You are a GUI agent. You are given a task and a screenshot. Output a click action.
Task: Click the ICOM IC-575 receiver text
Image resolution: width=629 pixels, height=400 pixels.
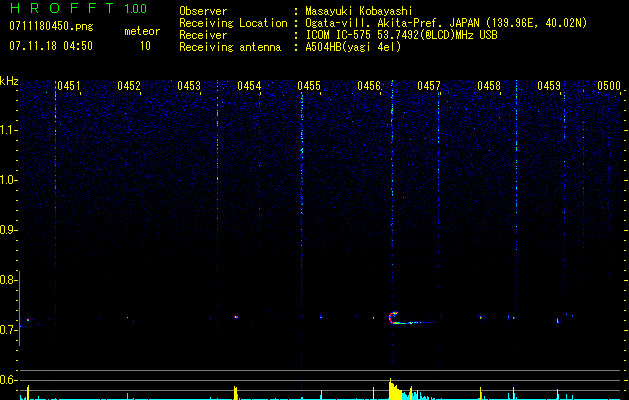(x=401, y=35)
